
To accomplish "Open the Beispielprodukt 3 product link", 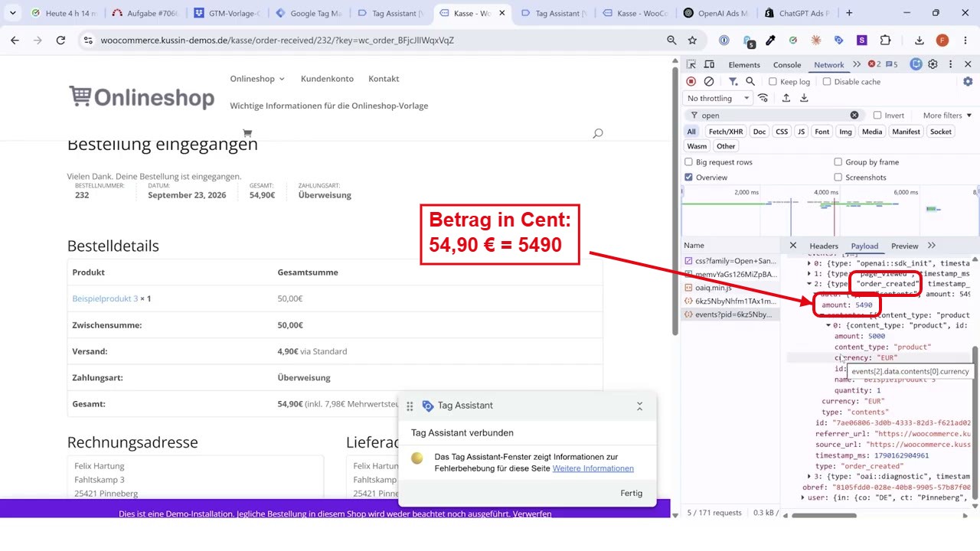I will pos(105,298).
